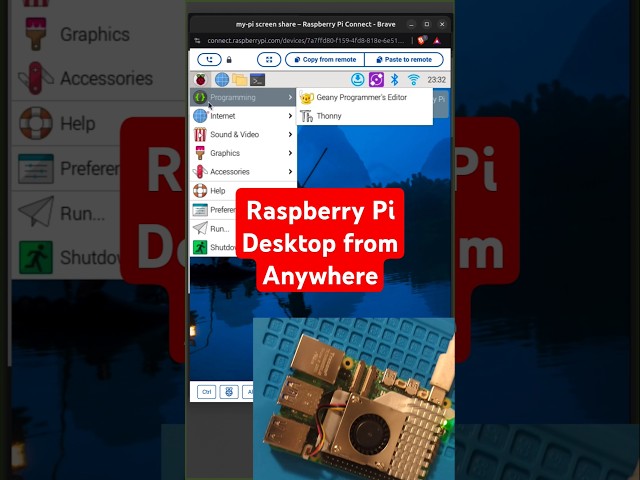Maximize the Brave browser window
Screen dimensions: 640x480
[427, 24]
